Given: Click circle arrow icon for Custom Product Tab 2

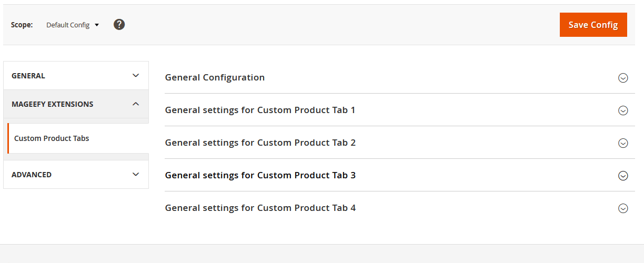Looking at the screenshot, I should pos(623,143).
